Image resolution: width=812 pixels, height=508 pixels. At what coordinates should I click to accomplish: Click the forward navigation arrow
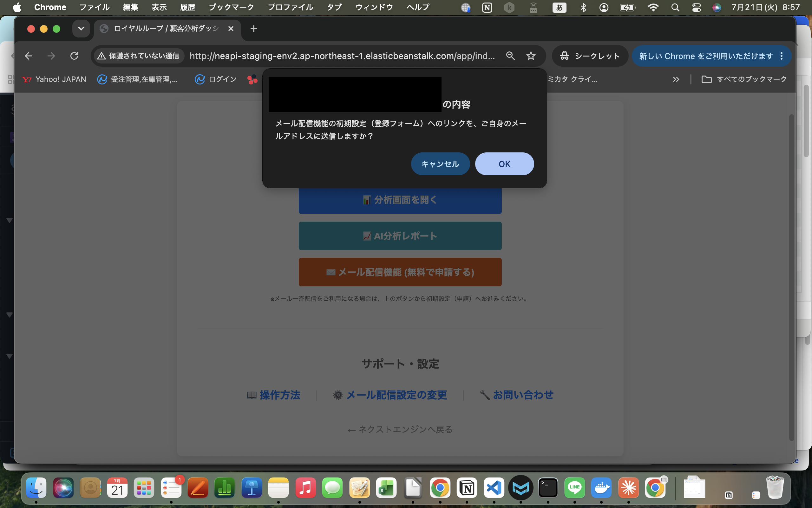coord(51,56)
